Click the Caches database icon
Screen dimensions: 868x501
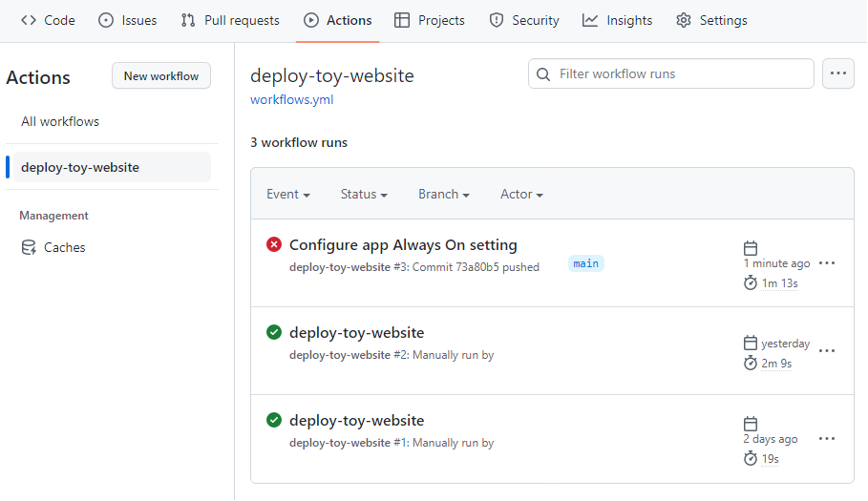[29, 247]
